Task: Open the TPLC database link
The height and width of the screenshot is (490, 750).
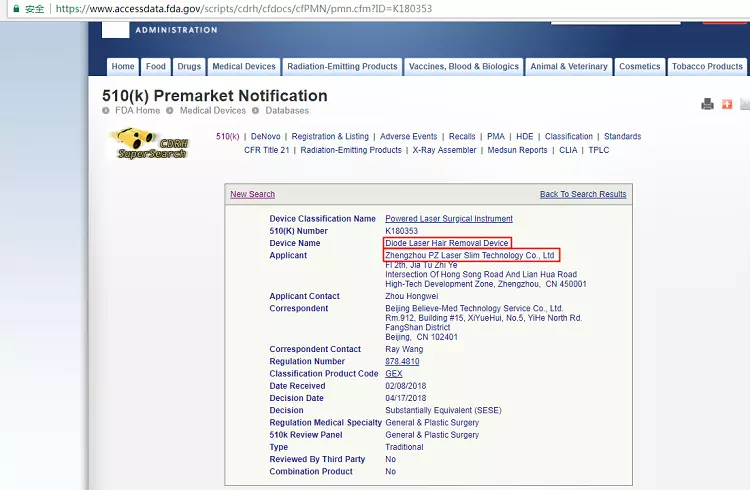Action: point(599,150)
